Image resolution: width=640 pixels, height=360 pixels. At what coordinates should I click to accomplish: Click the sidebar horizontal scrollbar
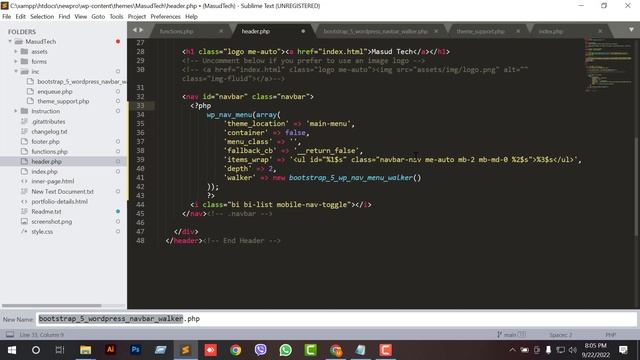(52, 305)
